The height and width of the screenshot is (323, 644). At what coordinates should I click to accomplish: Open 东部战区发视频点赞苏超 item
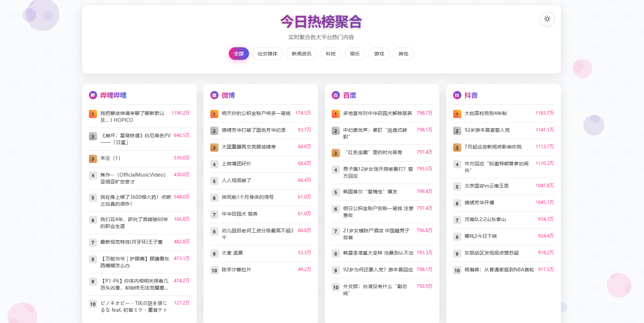click(491, 253)
